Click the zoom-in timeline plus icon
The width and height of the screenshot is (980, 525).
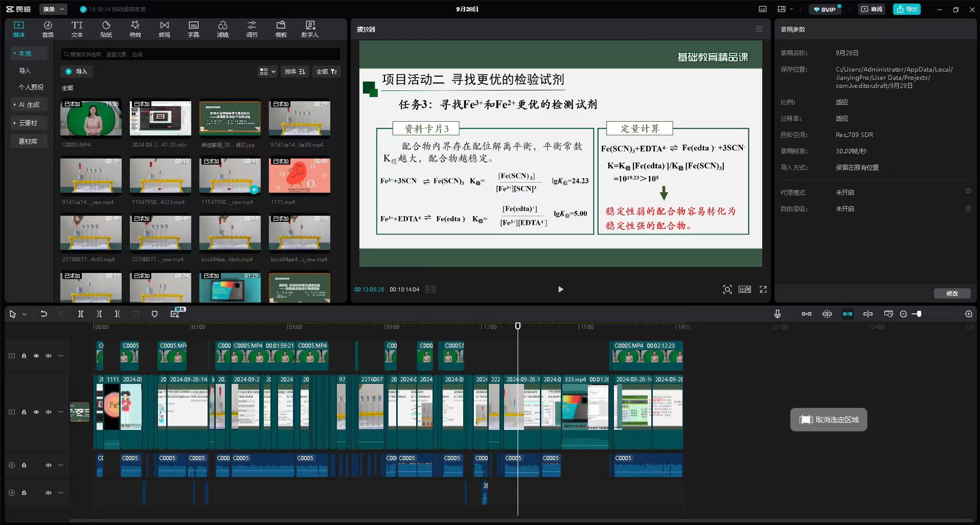pyautogui.click(x=968, y=314)
